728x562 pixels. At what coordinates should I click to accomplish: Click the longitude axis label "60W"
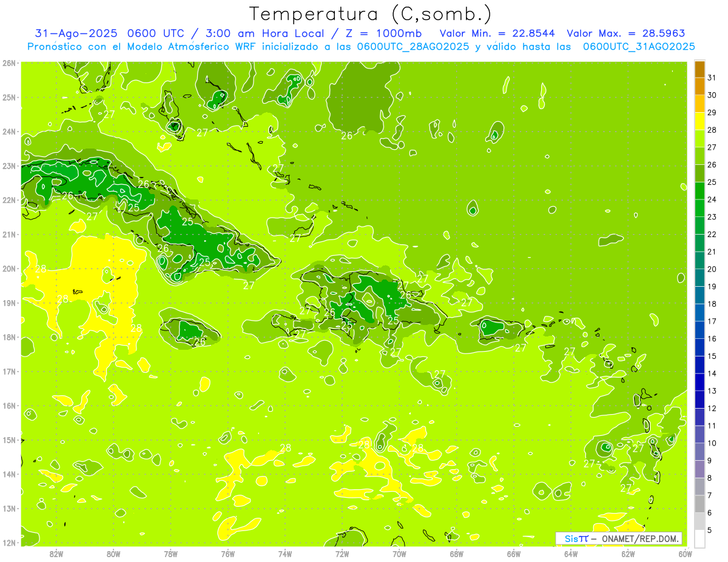coord(686,554)
